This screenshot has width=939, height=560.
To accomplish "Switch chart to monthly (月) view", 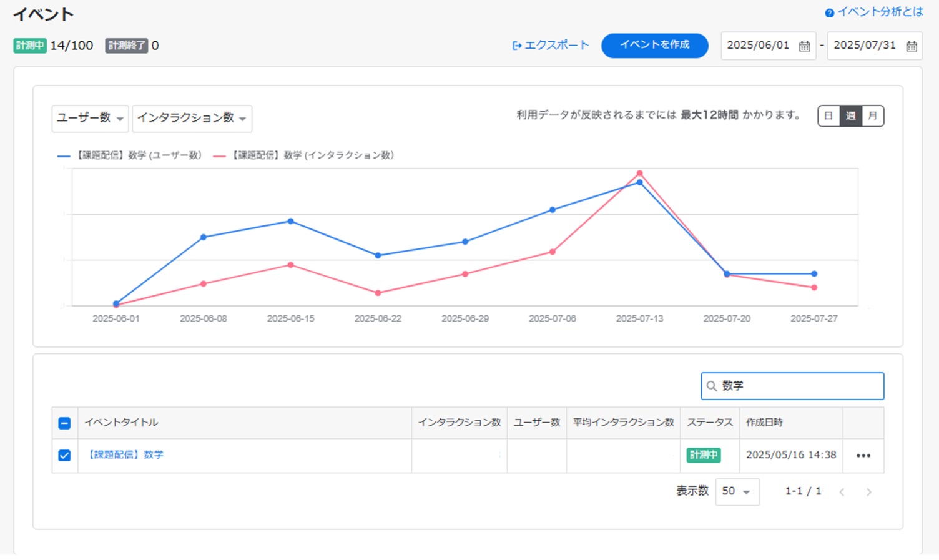I will pos(872,116).
